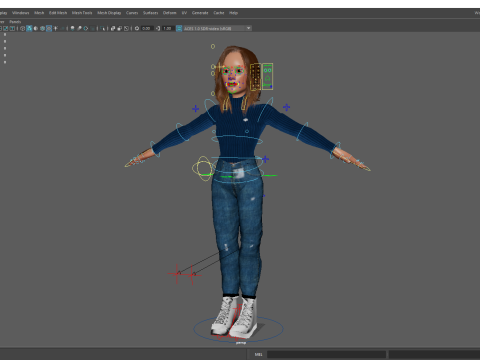Toggle X-ray display mode
The width and height of the screenshot is (480, 360).
click(113, 28)
